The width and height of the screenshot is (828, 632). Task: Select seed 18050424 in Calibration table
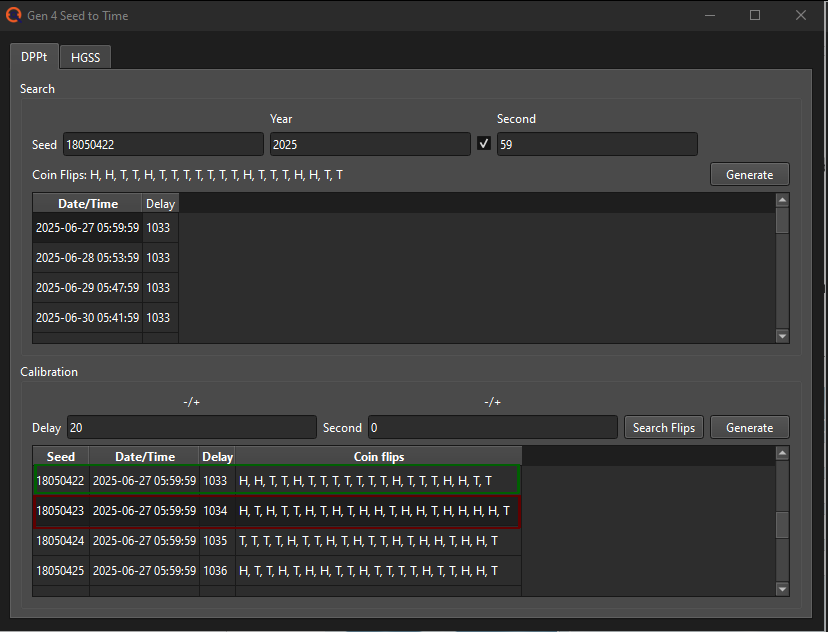click(x=60, y=541)
